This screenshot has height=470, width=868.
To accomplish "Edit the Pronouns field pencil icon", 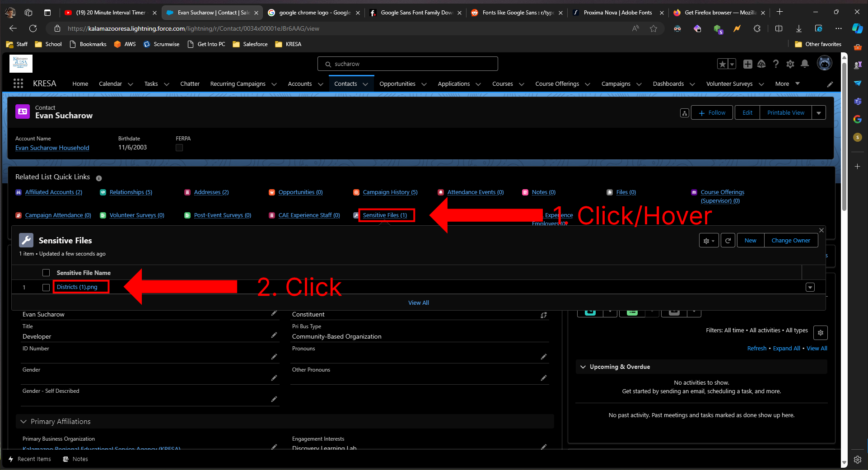I will (x=544, y=356).
